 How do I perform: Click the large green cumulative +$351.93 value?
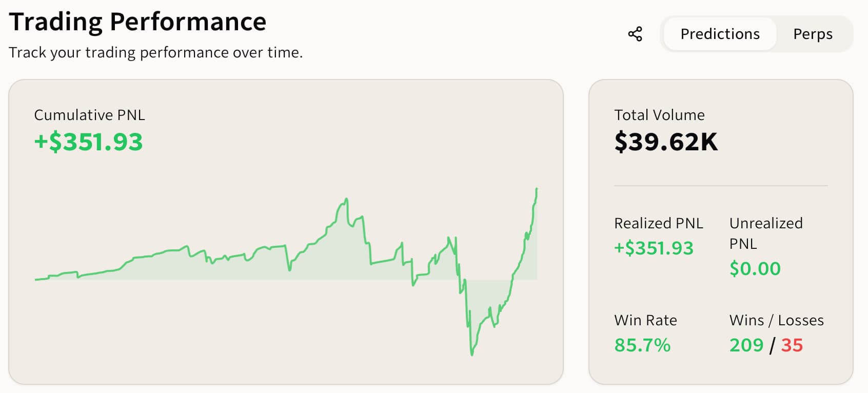tap(88, 142)
